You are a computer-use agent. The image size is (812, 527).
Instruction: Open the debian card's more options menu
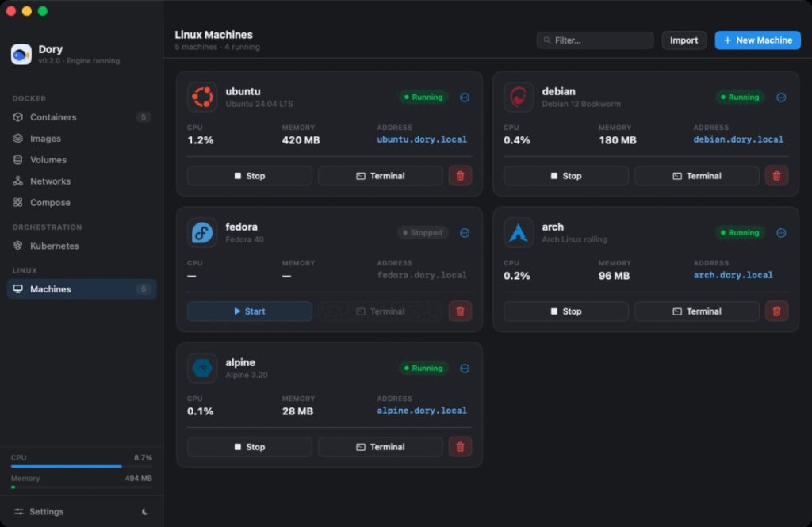pyautogui.click(x=781, y=97)
